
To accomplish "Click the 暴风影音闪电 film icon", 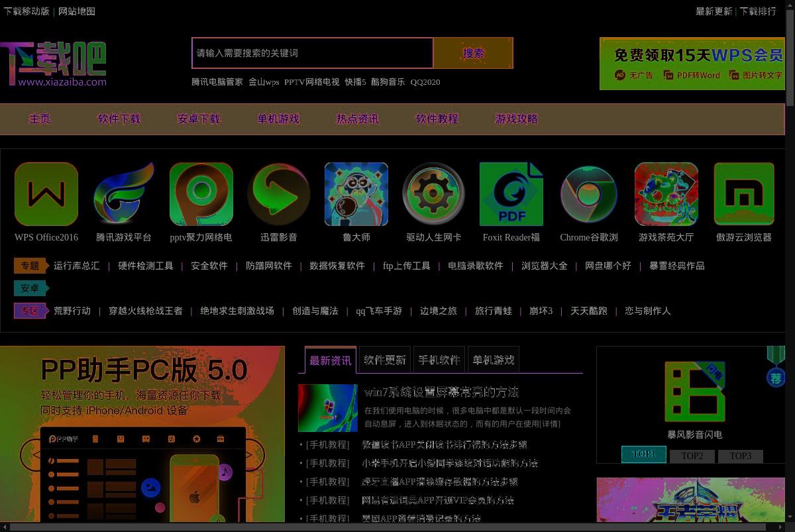I will (695, 392).
